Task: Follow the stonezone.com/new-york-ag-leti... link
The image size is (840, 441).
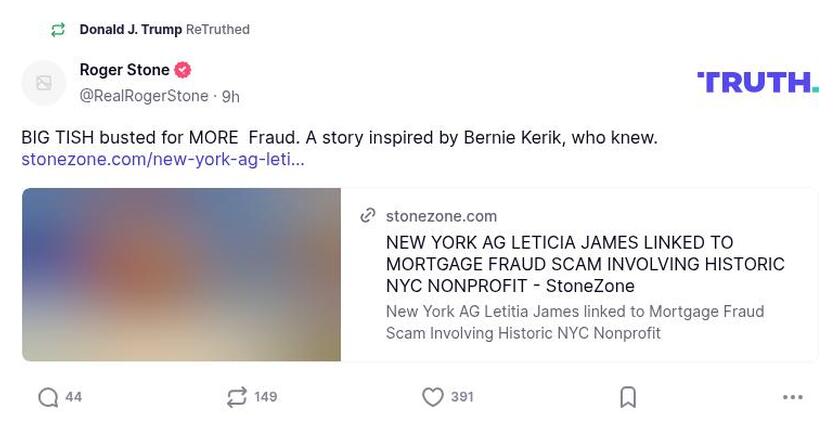Action: (163, 159)
